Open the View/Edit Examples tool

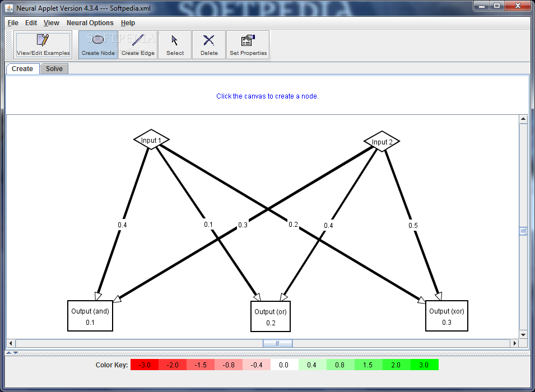[43, 45]
